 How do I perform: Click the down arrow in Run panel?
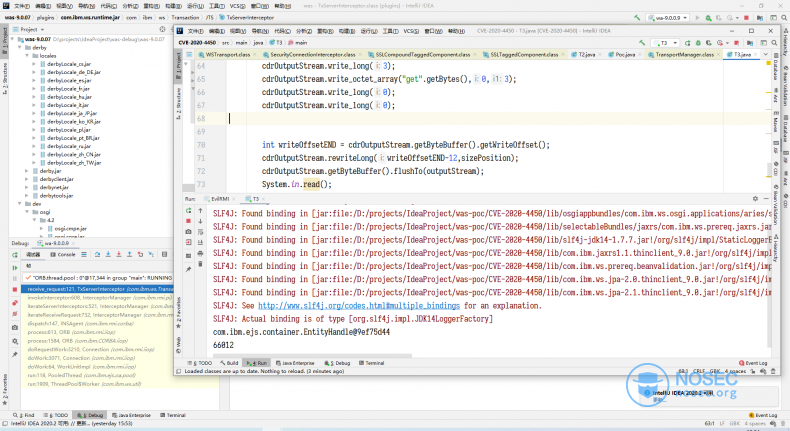click(201, 221)
